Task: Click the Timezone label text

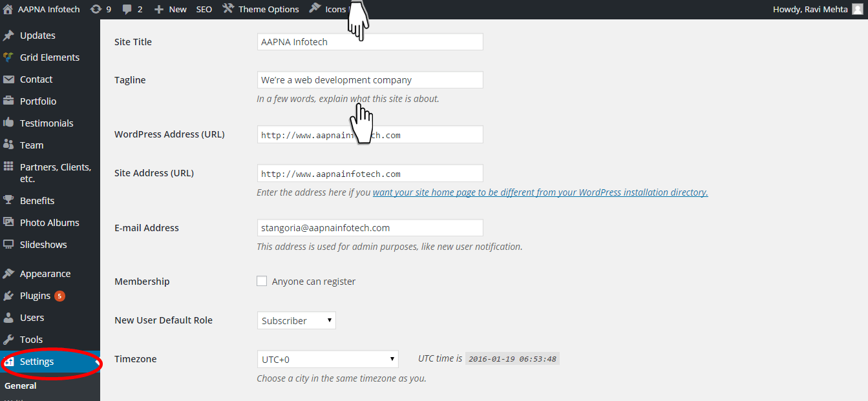Action: [x=136, y=359]
